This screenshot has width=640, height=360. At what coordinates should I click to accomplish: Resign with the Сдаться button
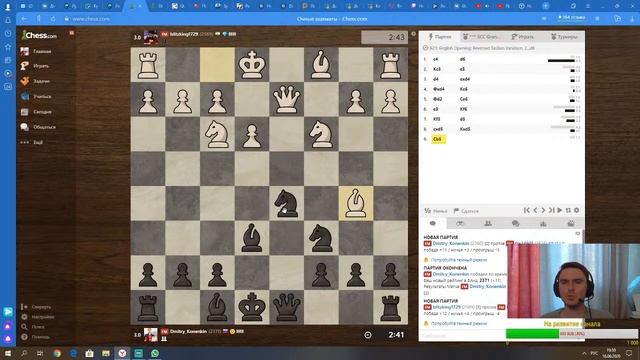pos(466,211)
